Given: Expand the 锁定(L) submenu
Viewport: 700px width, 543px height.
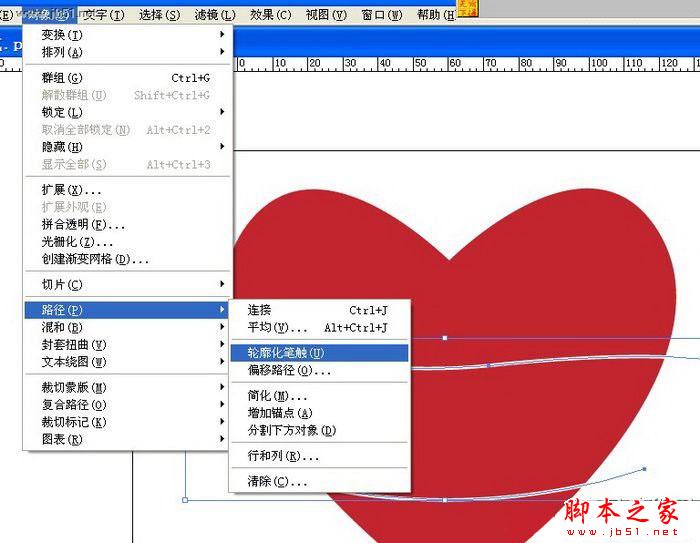Looking at the screenshot, I should pyautogui.click(x=128, y=112).
